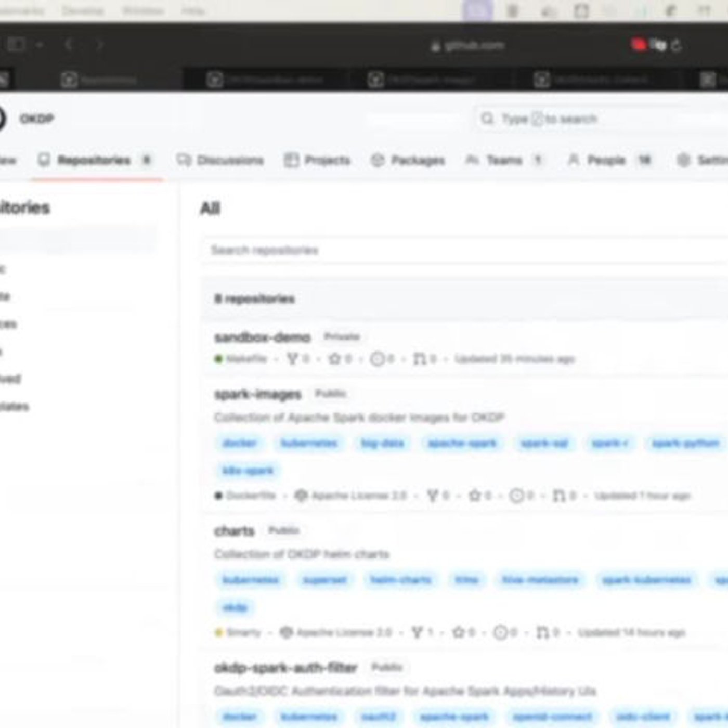Select the apache-spark topic under spark-images

pos(462,443)
